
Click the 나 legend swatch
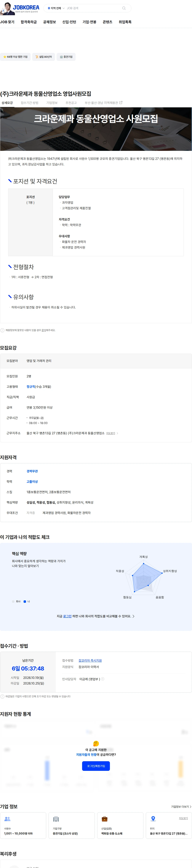click(x=25, y=601)
